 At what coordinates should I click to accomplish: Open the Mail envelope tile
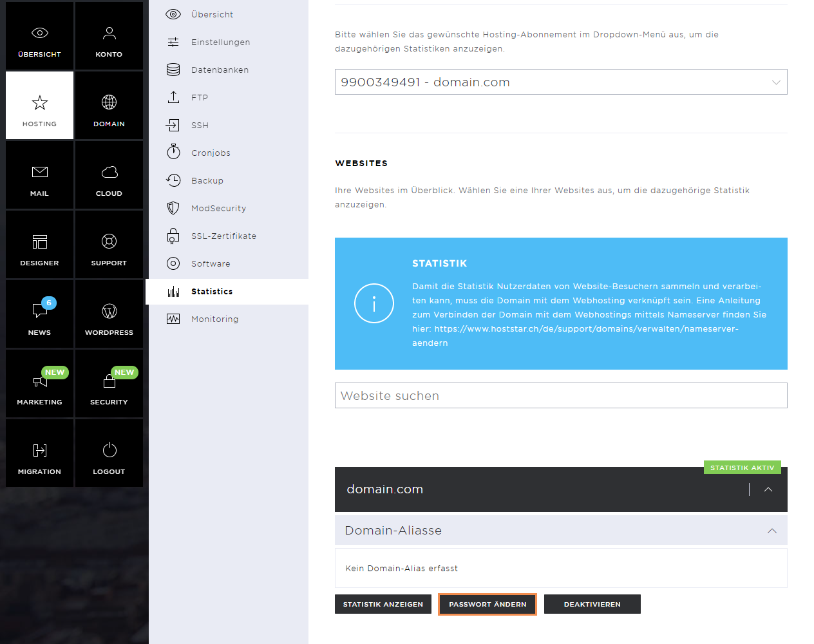pyautogui.click(x=40, y=175)
